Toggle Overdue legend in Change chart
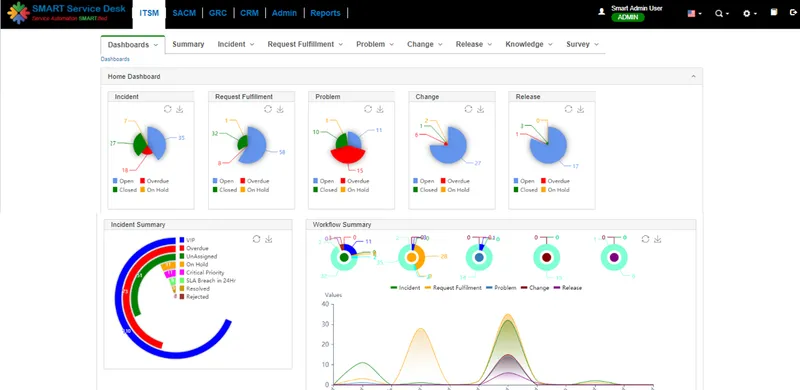Viewport: 800px width, 390px height. click(x=455, y=181)
